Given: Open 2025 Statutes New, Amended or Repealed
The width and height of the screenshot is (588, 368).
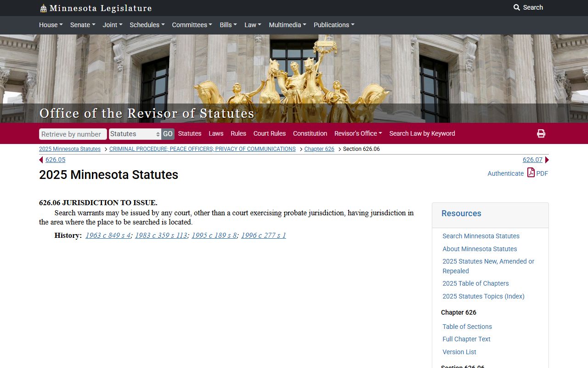Looking at the screenshot, I should point(488,266).
